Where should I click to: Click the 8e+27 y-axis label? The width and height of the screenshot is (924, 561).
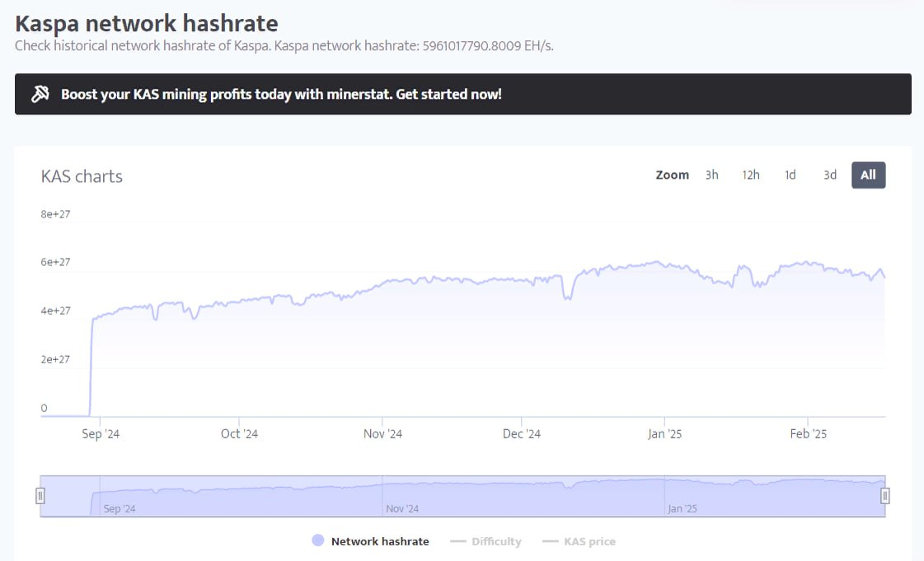(55, 214)
